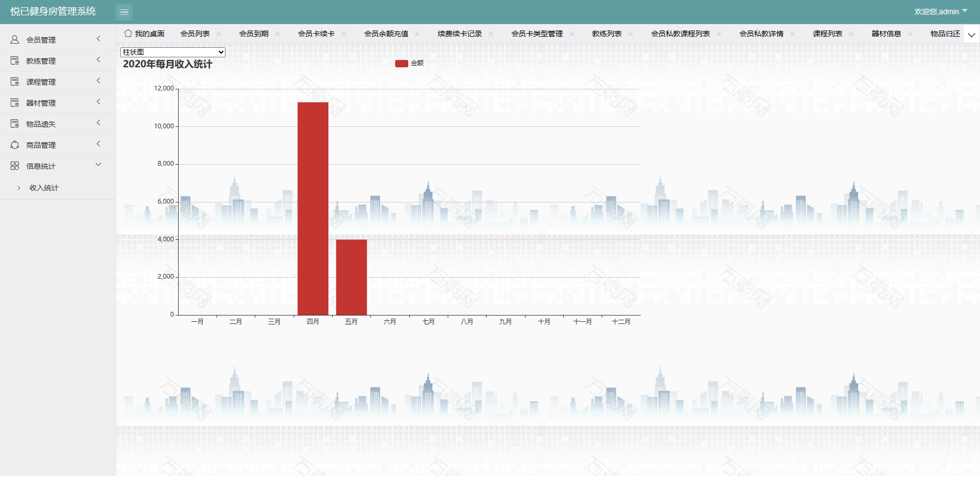Viewport: 980px width, 498px height.
Task: Open the 收入统计 submenu link
Action: click(44, 188)
